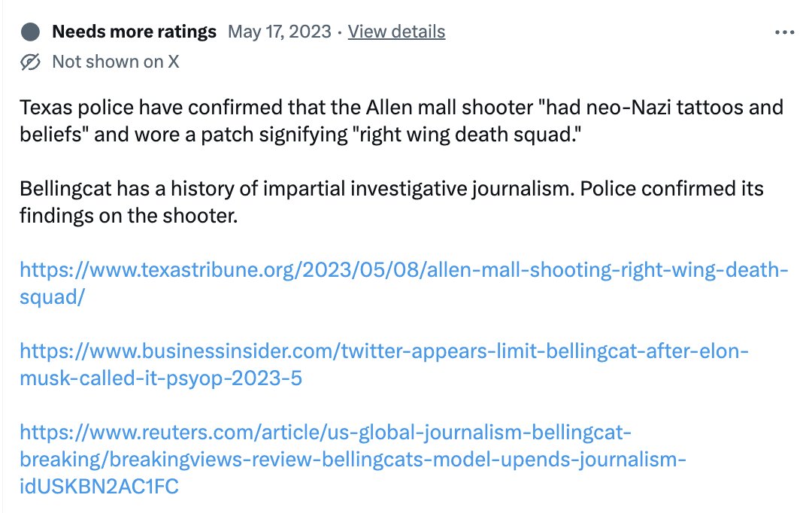This screenshot has height=513, width=812.
Task: Click the Not shown on X label
Action: coord(116,62)
